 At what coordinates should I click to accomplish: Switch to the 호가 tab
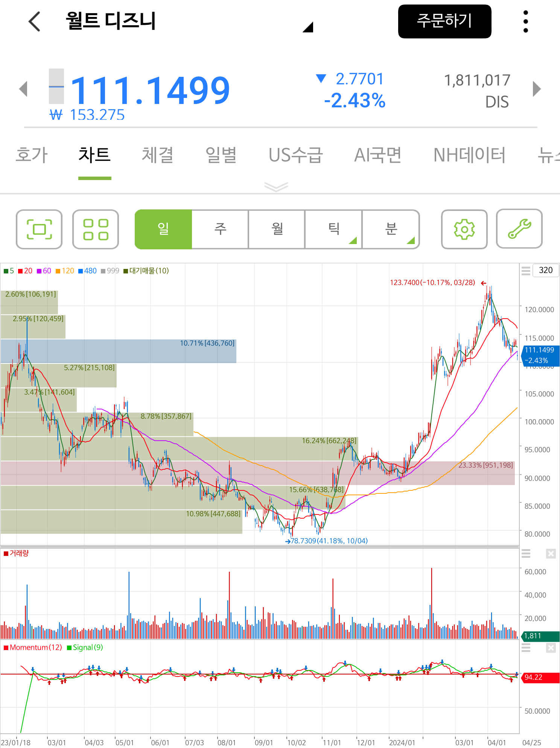coord(32,155)
